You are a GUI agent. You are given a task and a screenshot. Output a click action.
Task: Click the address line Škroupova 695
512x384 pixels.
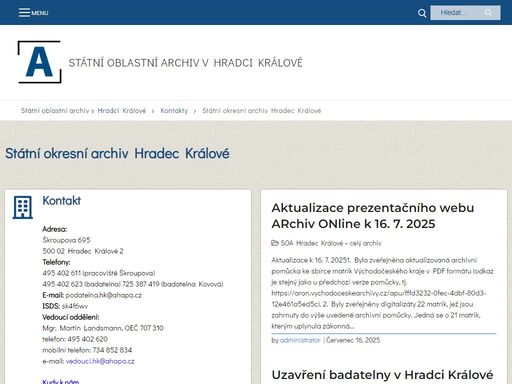coord(66,240)
